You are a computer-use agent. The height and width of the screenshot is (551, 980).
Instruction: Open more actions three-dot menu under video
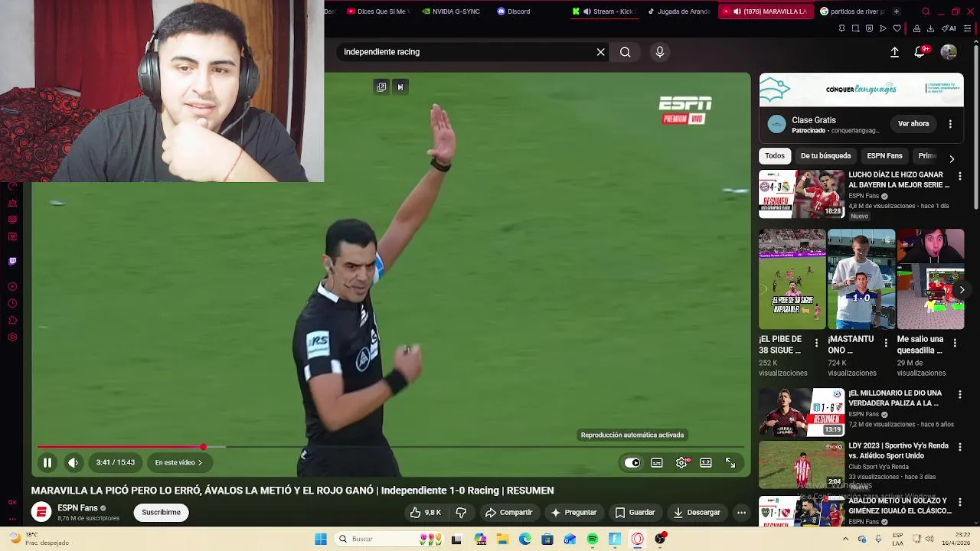741,513
